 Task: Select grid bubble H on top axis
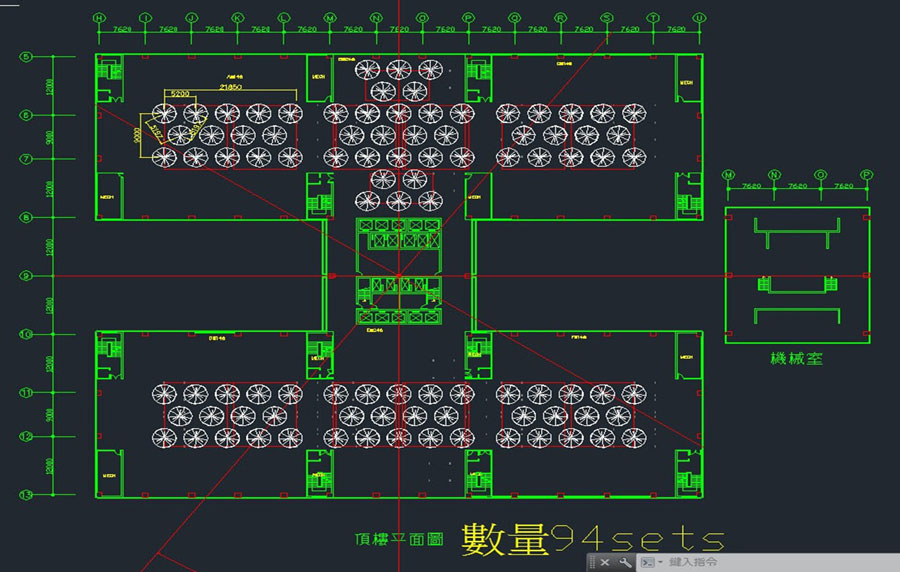point(99,18)
